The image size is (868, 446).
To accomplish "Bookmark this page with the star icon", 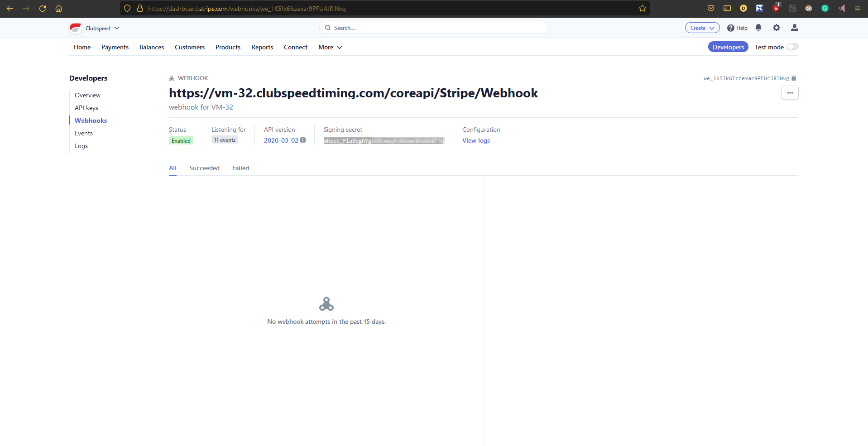I will point(642,8).
